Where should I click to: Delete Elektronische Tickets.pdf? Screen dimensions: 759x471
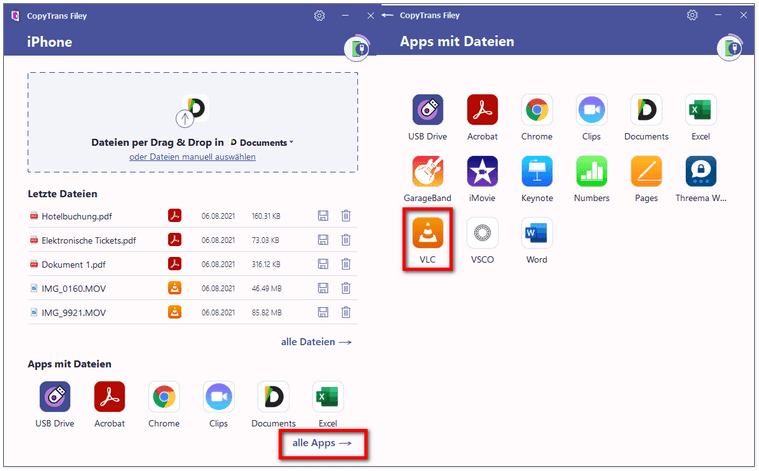pos(346,240)
